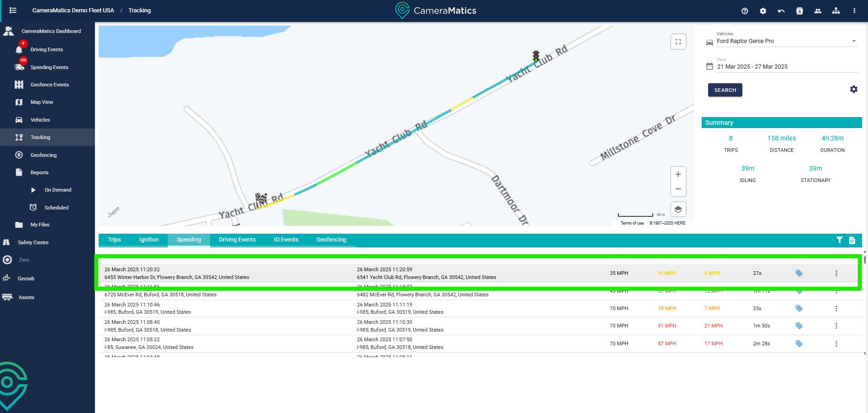
Task: Click the finish flag marker on map
Action: (x=261, y=199)
